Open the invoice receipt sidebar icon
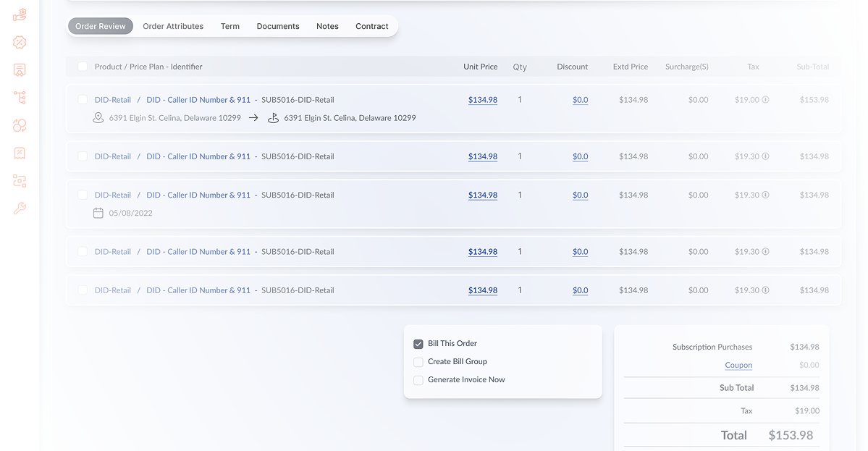 20,70
